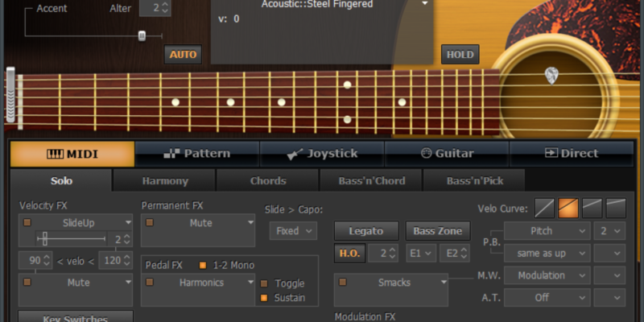Screen dimensions: 644x322
Task: Open the Modulation M.W. dropdown
Action: [547, 275]
